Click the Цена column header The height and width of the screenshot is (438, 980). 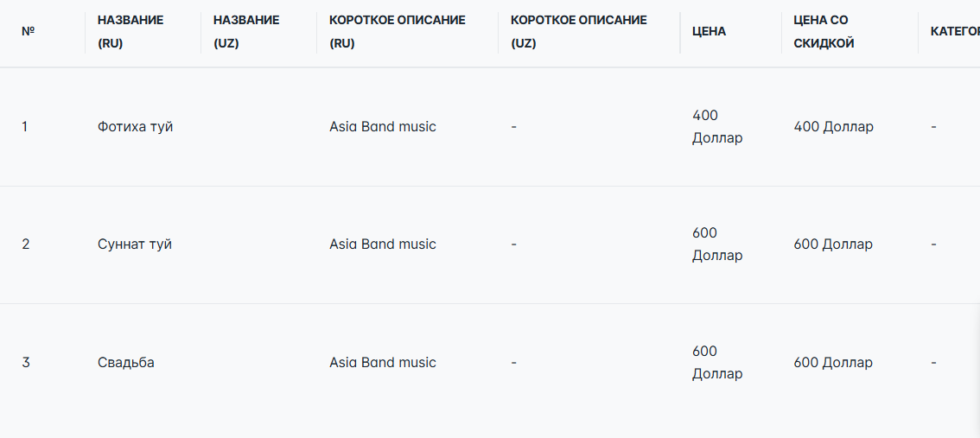(x=709, y=32)
